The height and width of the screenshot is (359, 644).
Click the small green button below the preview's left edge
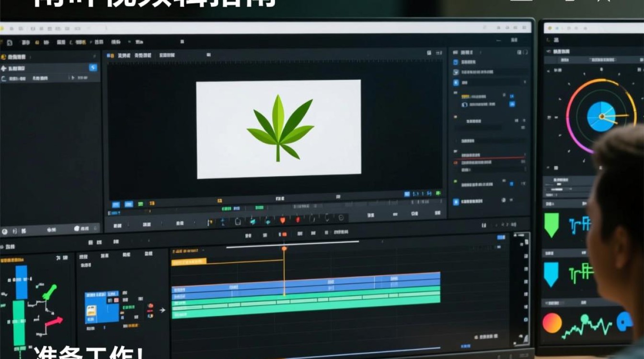[140, 204]
